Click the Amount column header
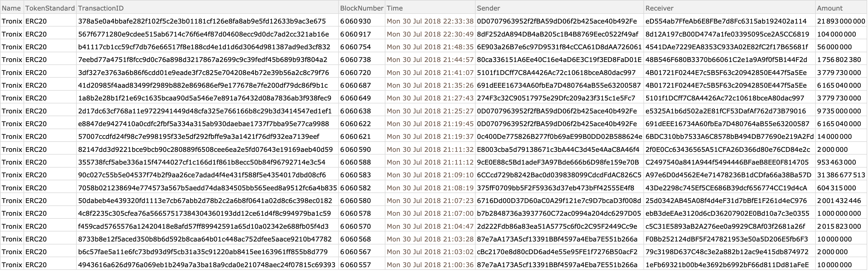 click(841, 8)
